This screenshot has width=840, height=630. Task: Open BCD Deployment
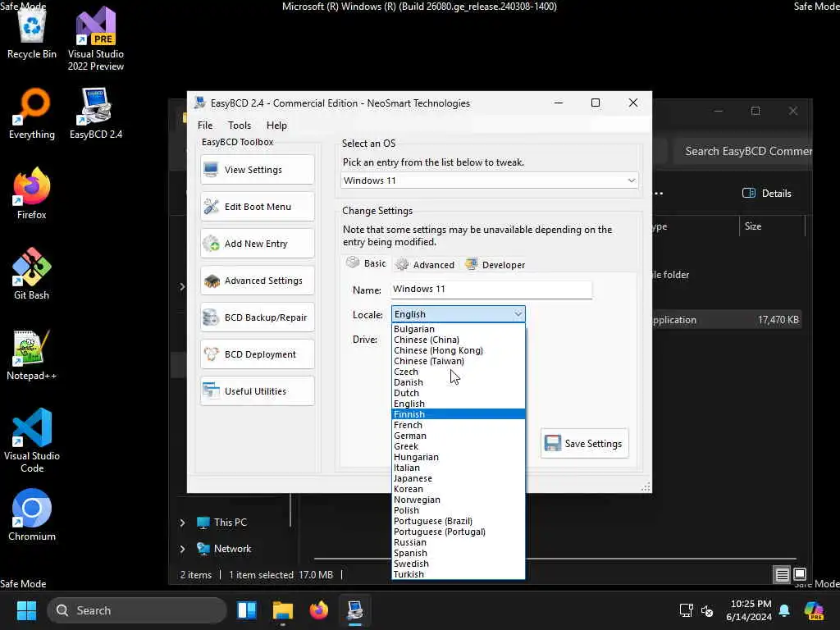[258, 354]
